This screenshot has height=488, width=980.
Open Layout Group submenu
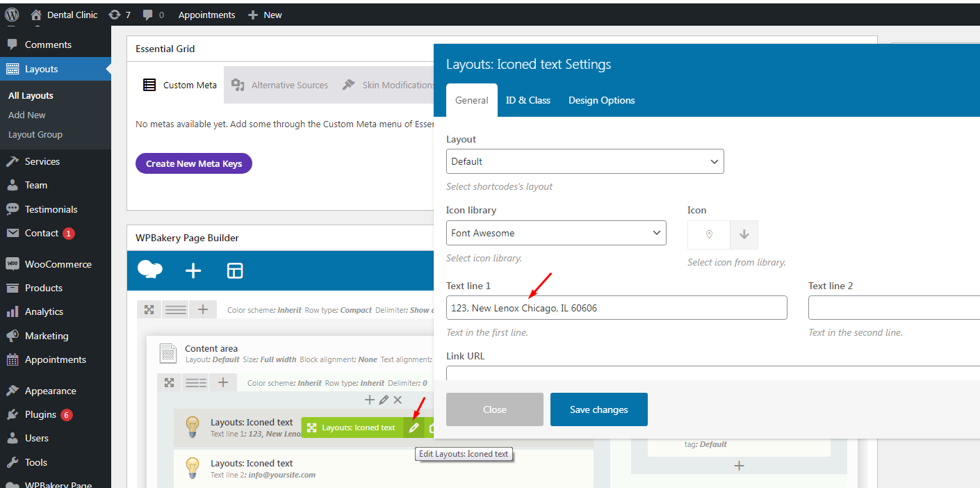[35, 134]
